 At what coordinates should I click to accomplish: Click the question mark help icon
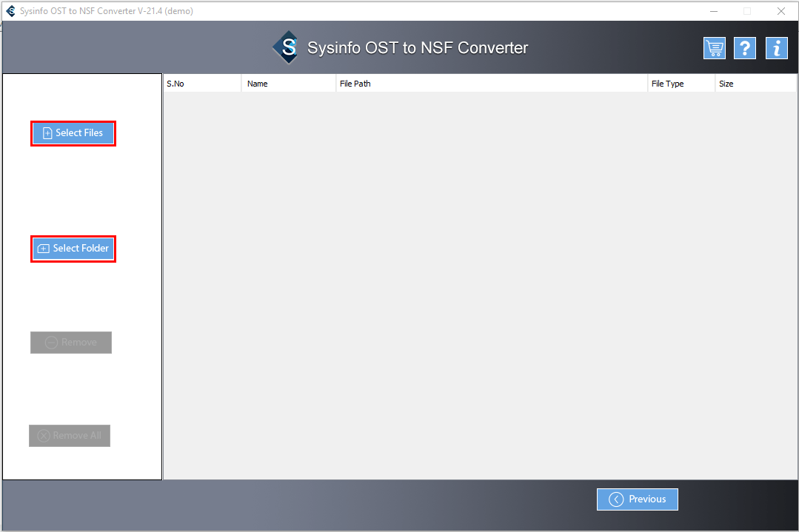(x=744, y=48)
